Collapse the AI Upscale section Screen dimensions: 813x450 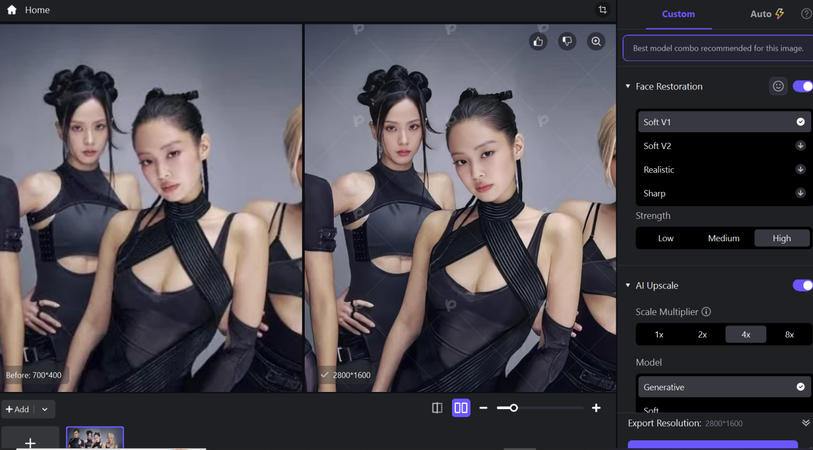click(x=628, y=286)
